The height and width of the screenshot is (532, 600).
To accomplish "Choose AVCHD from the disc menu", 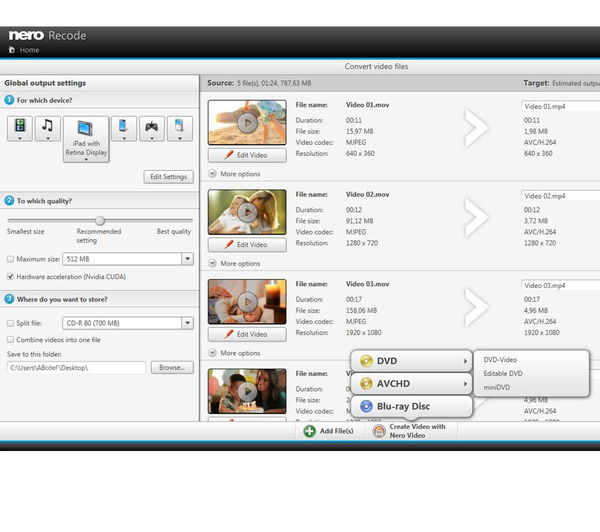I will click(x=411, y=383).
